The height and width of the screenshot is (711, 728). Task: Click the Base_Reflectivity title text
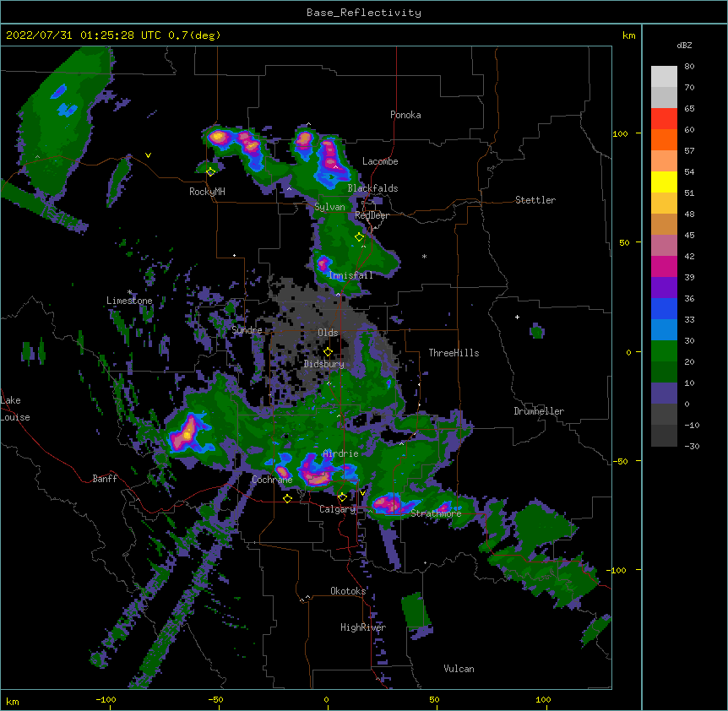(x=363, y=13)
